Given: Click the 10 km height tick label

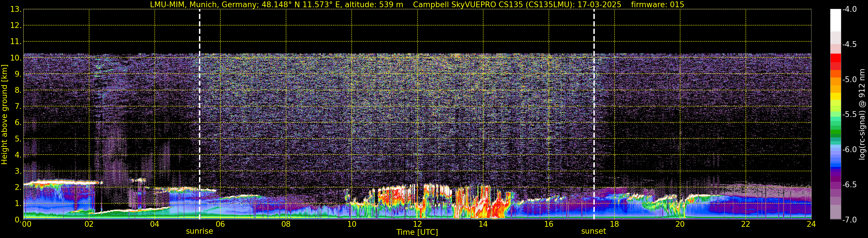Looking at the screenshot, I should point(16,58).
